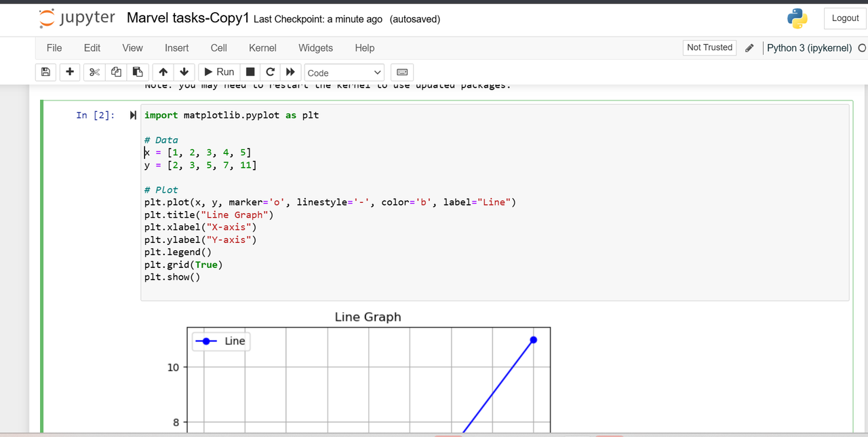Click the import matplotlib.pyplot line
This screenshot has width=868, height=437.
231,115
